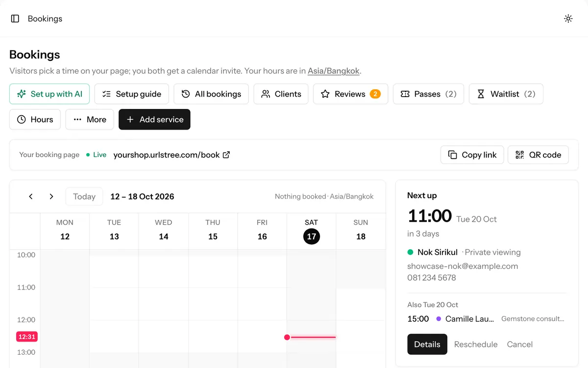
Task: Click the 11:00 time label in calendar
Action: click(x=26, y=287)
